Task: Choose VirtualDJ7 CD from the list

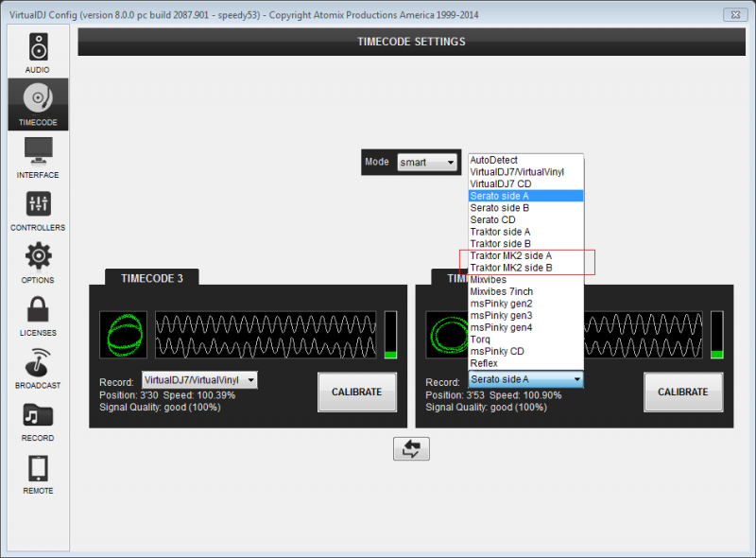Action: click(x=525, y=183)
